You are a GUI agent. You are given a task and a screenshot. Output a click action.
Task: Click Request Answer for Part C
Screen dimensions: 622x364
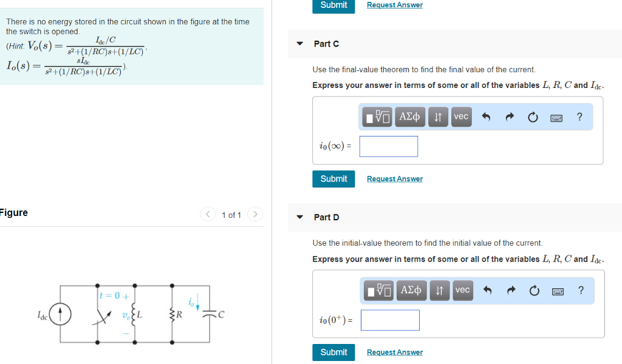click(394, 179)
